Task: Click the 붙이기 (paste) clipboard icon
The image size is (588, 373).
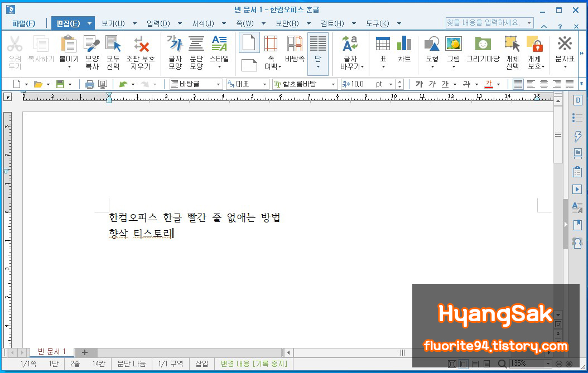Action: [x=69, y=43]
